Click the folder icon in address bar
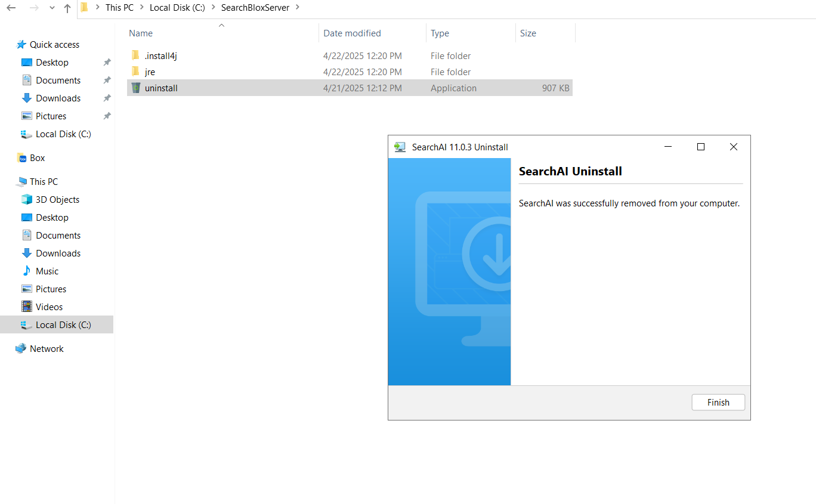The width and height of the screenshot is (816, 504). click(x=85, y=8)
